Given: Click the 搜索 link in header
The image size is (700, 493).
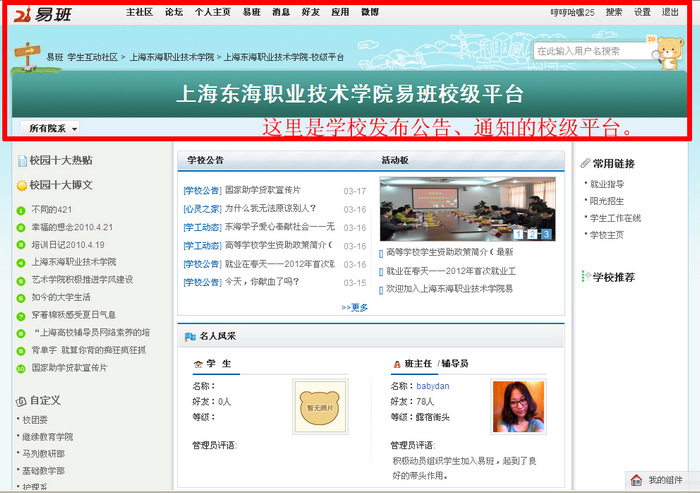Looking at the screenshot, I should (614, 13).
